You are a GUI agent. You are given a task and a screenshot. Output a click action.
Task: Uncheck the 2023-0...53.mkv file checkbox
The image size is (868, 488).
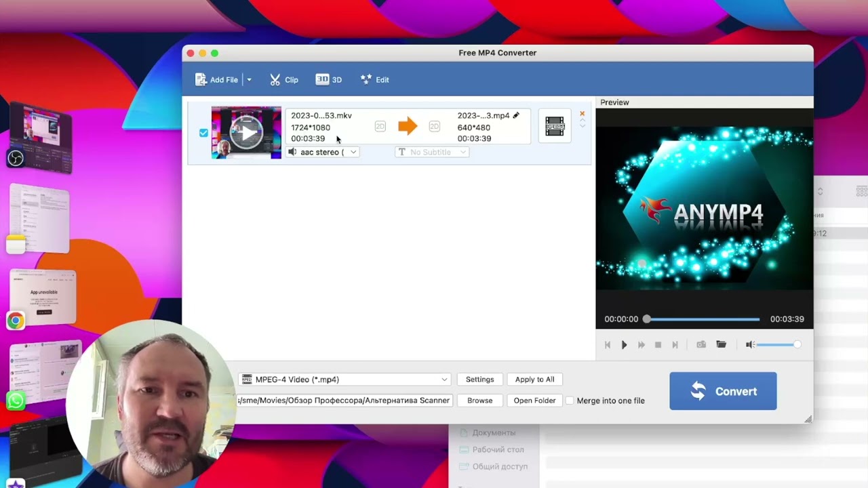pyautogui.click(x=203, y=133)
